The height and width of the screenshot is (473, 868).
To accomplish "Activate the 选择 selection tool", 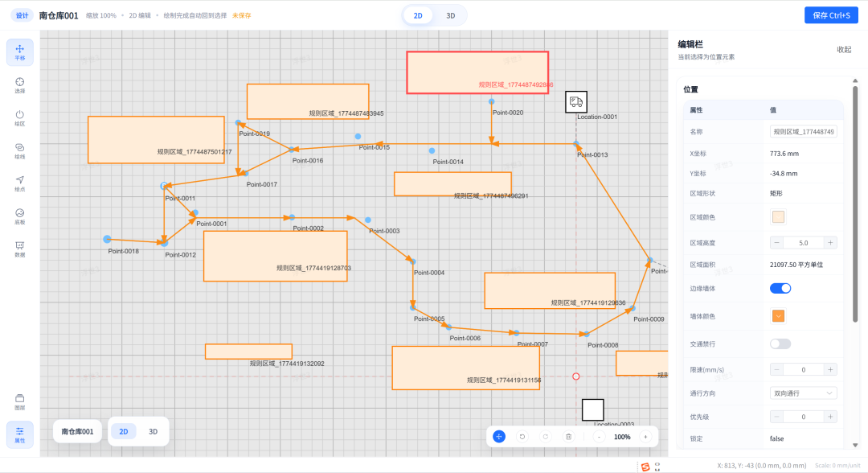I will point(20,85).
